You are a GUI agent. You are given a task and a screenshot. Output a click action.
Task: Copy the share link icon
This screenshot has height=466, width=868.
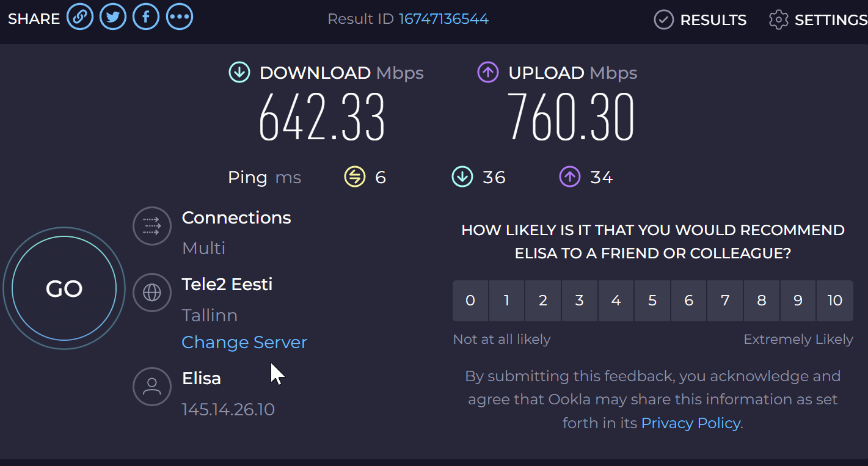(80, 17)
